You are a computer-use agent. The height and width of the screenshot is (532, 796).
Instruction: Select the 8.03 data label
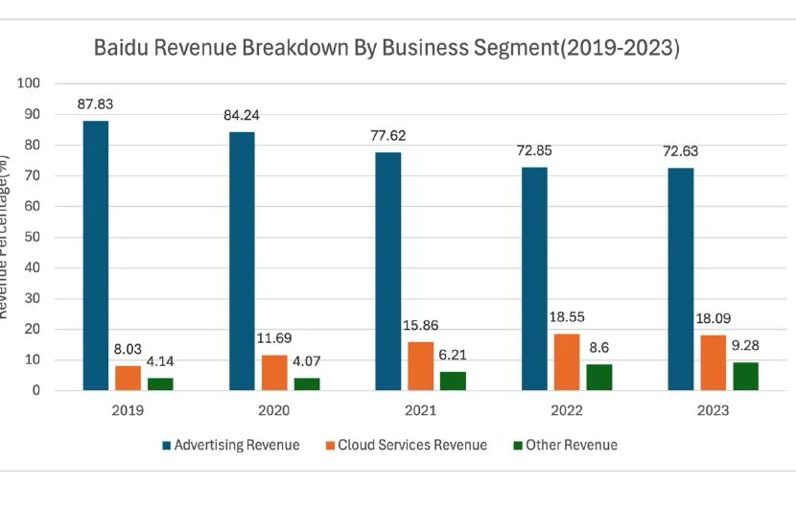coord(128,349)
